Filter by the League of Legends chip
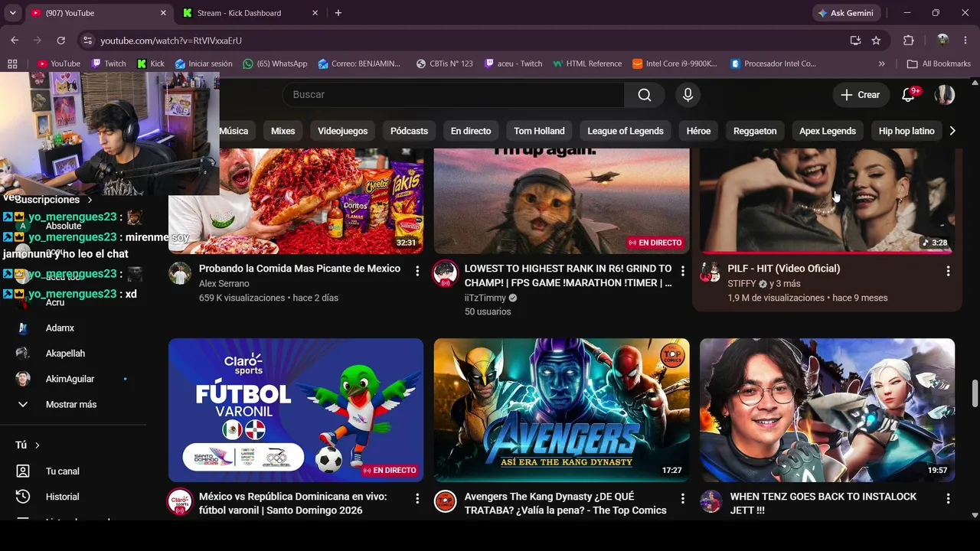 pyautogui.click(x=626, y=131)
